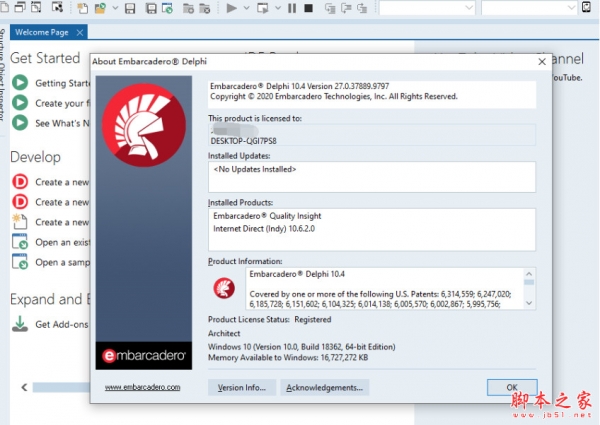Click the View Unit stacked windows icon
Screen dimensions: 600x425
point(20,7)
